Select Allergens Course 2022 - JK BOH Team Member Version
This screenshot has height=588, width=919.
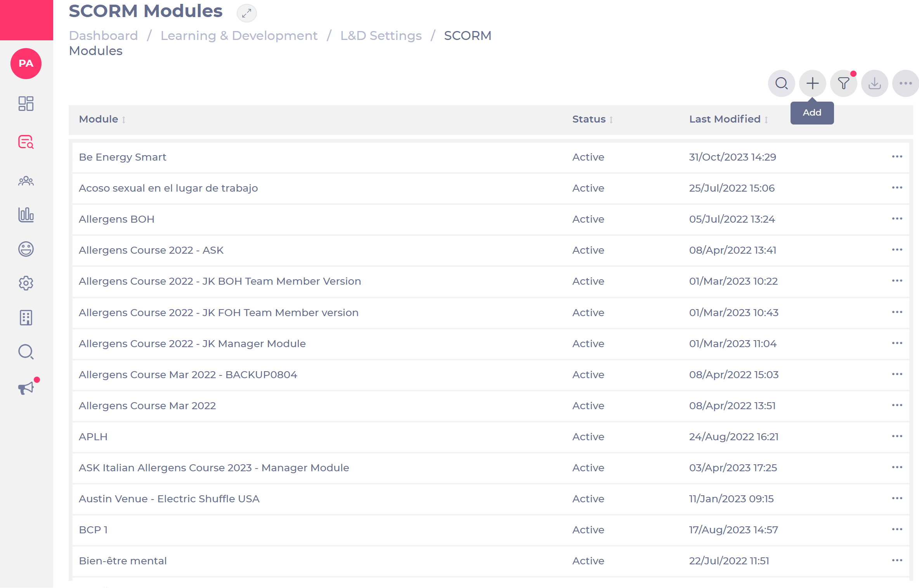220,281
